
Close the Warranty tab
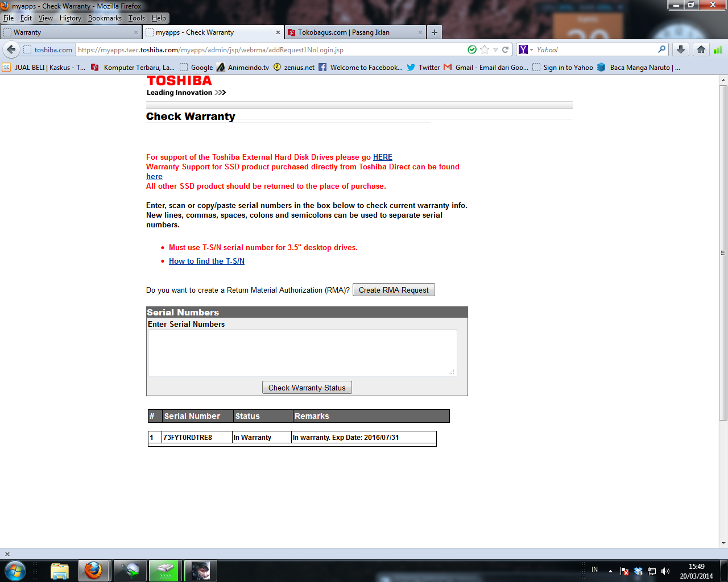136,32
